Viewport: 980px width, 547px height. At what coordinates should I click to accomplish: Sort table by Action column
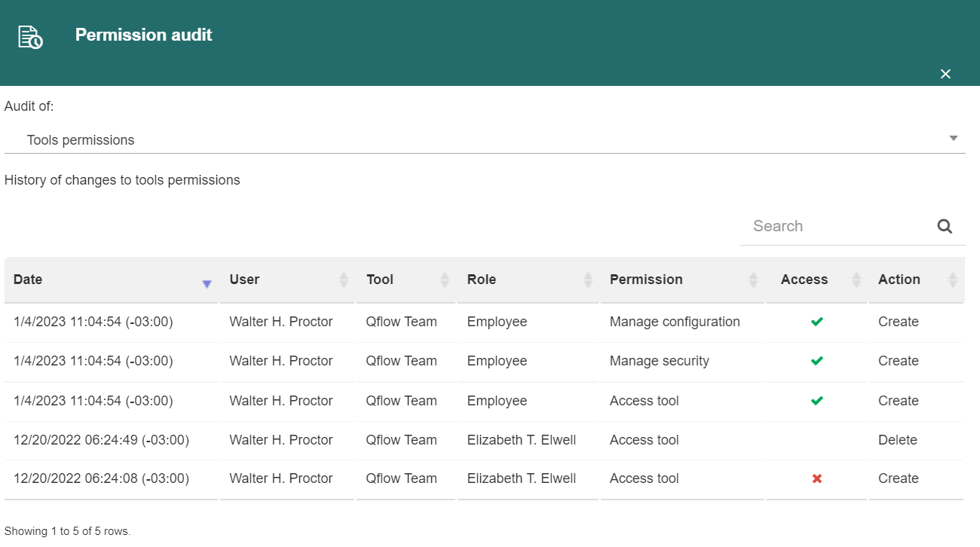pyautogui.click(x=916, y=280)
